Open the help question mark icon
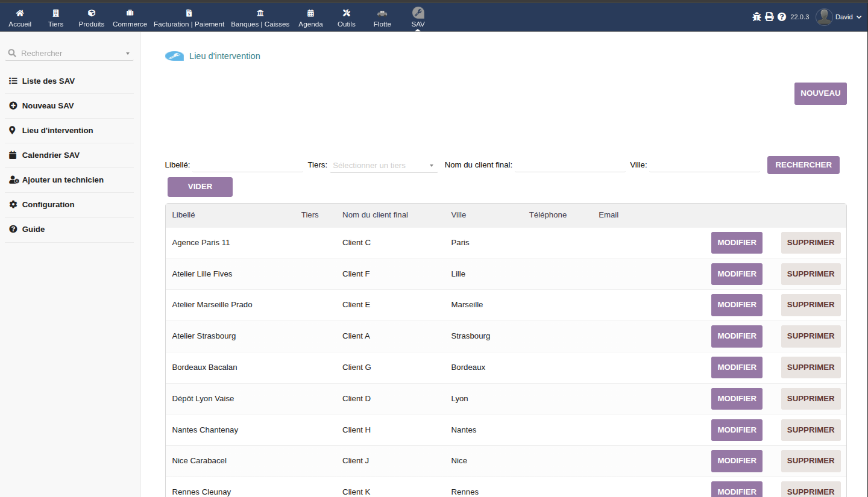Screen dimensions: 868x497 [x=782, y=17]
